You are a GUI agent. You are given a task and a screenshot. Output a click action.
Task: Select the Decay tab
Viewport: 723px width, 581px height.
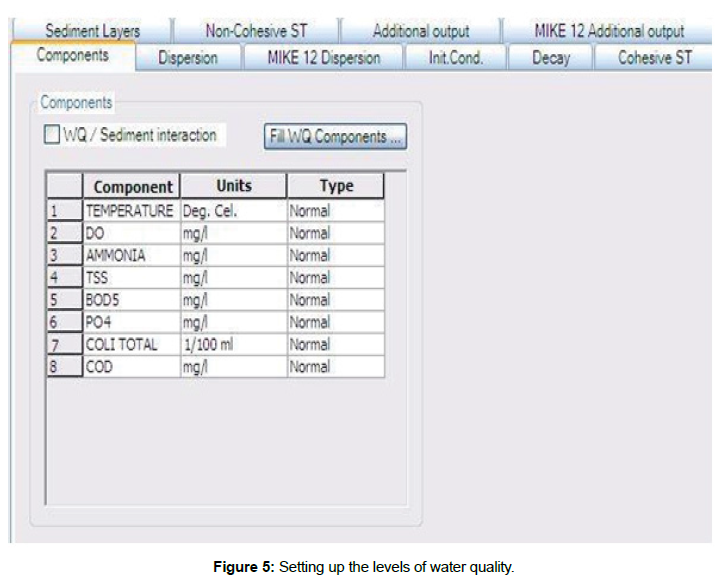point(550,58)
